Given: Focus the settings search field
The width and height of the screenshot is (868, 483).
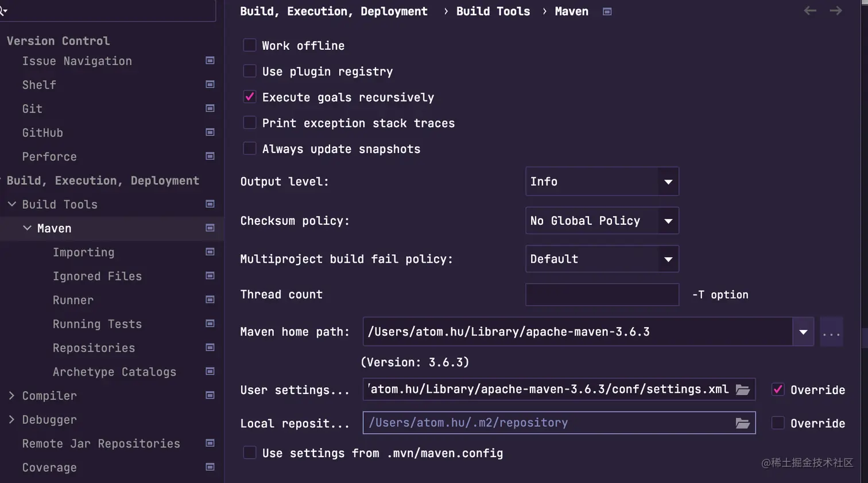Looking at the screenshot, I should (x=108, y=10).
